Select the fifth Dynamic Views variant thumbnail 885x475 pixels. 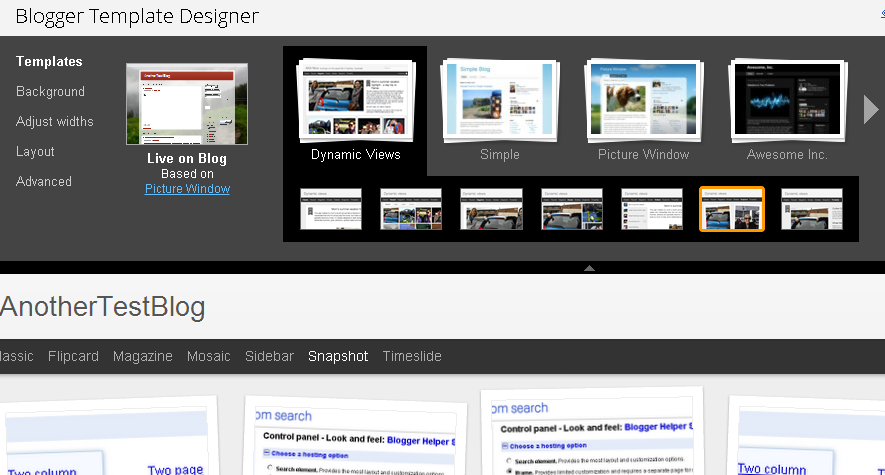[x=652, y=209]
